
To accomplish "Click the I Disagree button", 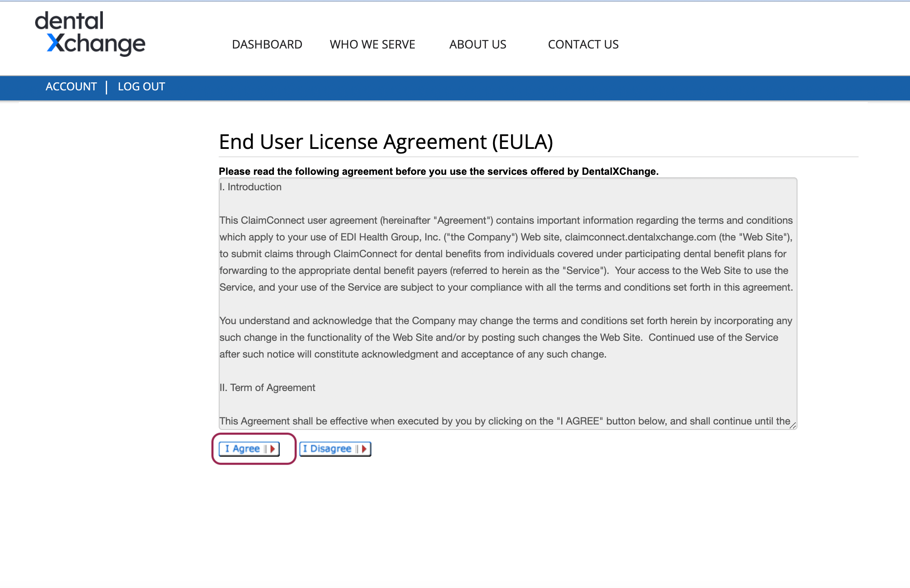I will coord(335,449).
